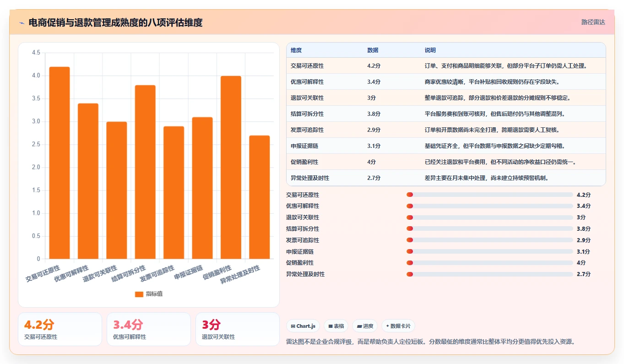Viewport: 624px width, 364px height.
Task: Click the 优惠可解释性 bar in the chart
Action: pos(88,181)
